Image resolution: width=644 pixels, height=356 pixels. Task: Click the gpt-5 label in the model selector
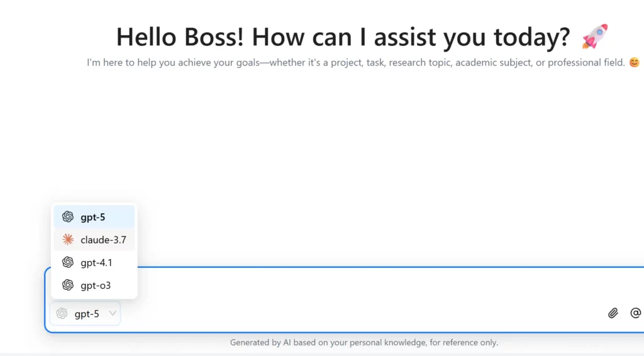[87, 314]
